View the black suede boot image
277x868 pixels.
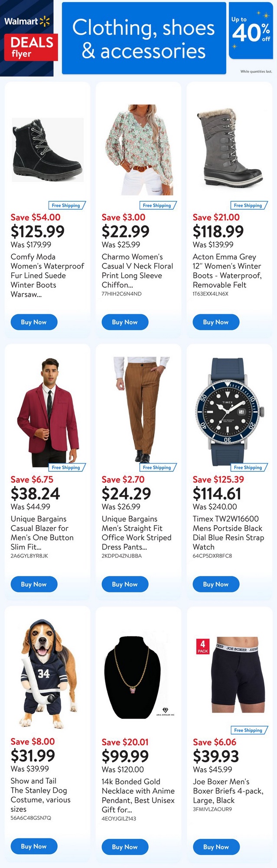coord(47,150)
